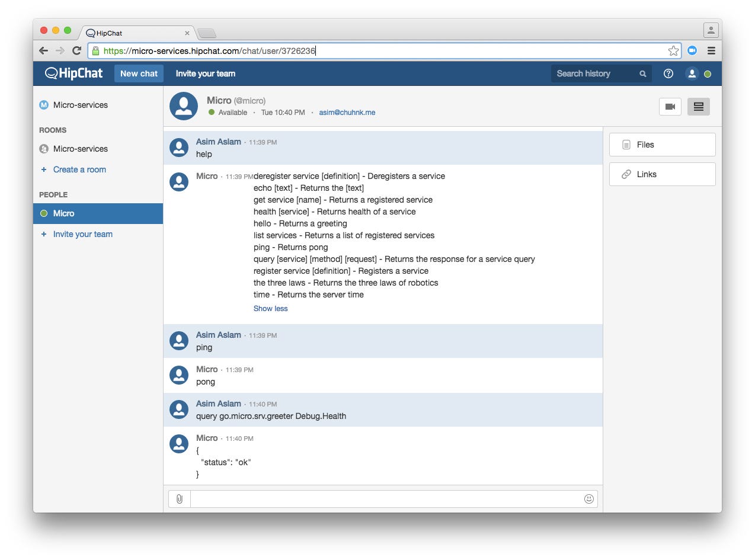755x560 pixels.
Task: Click the search magnifier icon
Action: (x=643, y=74)
